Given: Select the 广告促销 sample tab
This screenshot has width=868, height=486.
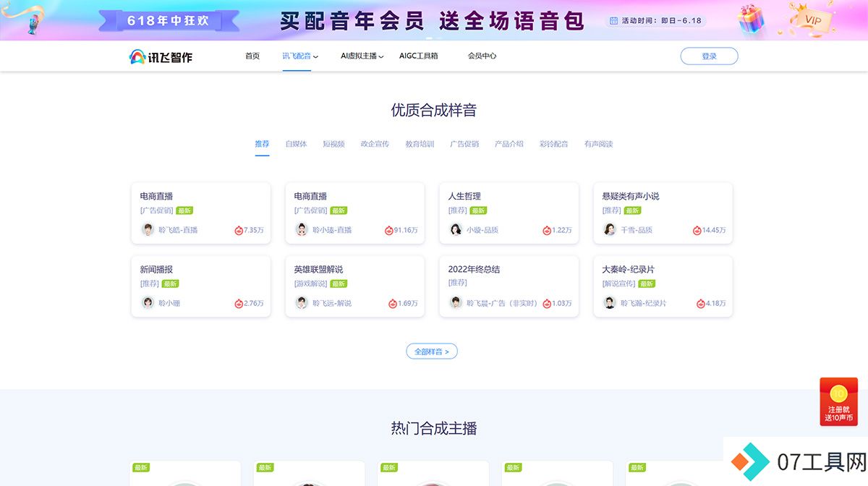Looking at the screenshot, I should pos(464,144).
